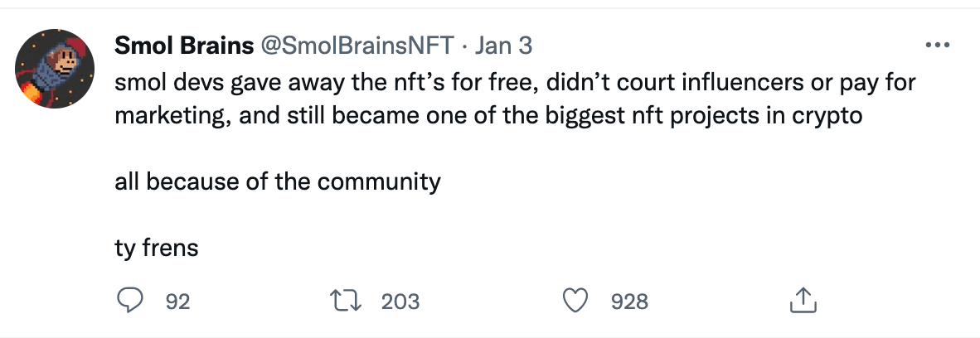Click the Jan 3 timestamp

pos(503,46)
